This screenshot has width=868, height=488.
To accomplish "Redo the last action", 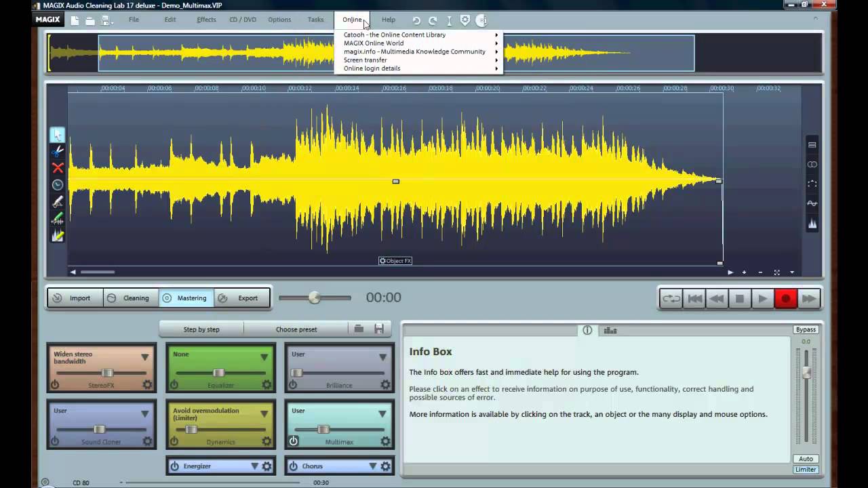I will coord(433,20).
